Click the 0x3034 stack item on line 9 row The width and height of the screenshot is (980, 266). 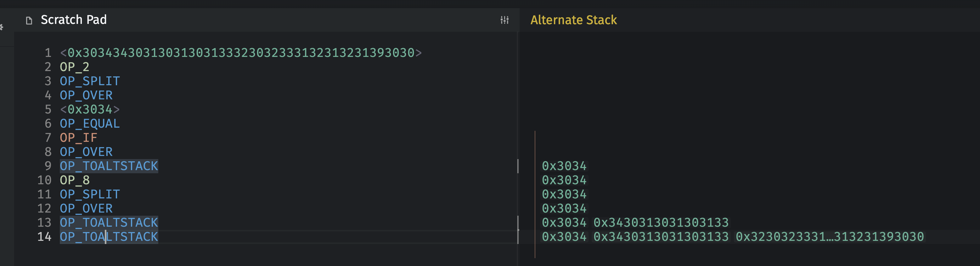[564, 166]
